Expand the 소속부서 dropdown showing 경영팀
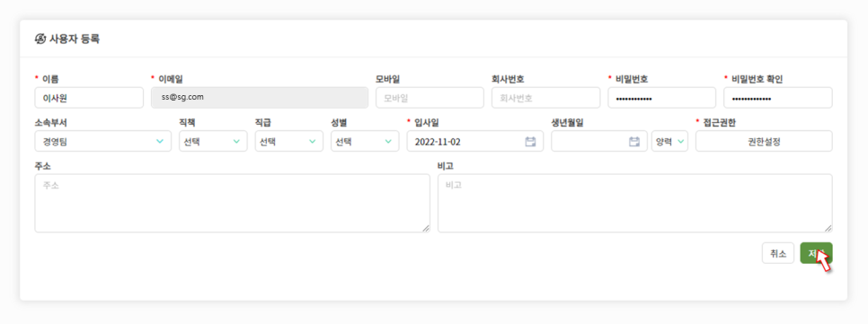868x324 pixels. [103, 142]
